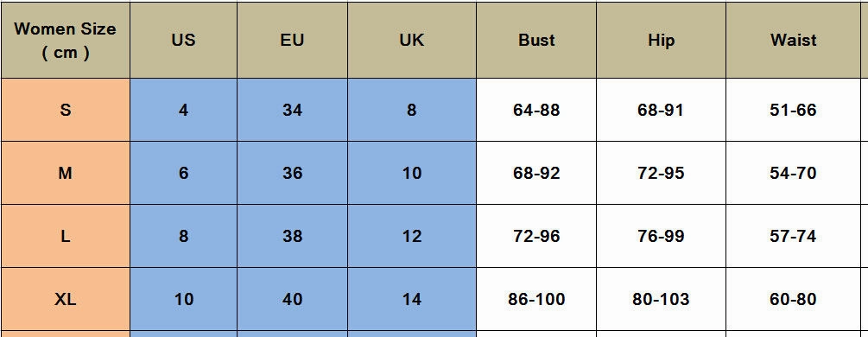Select UK size 14 cell
Image resolution: width=868 pixels, height=337 pixels.
tap(412, 299)
